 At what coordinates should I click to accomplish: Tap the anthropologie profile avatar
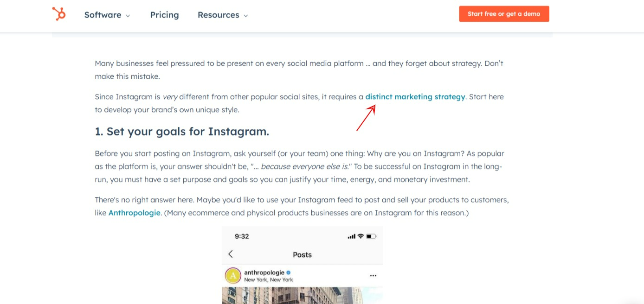coord(233,275)
